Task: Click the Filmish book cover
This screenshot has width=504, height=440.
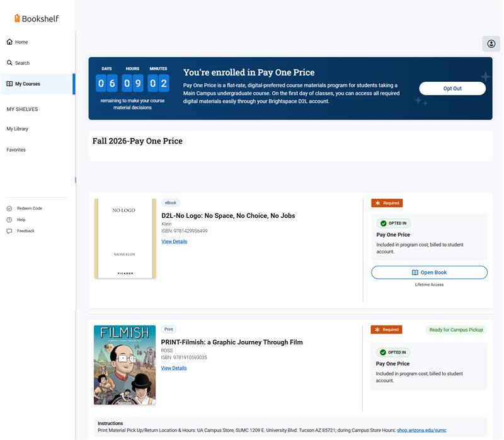Action: click(125, 365)
